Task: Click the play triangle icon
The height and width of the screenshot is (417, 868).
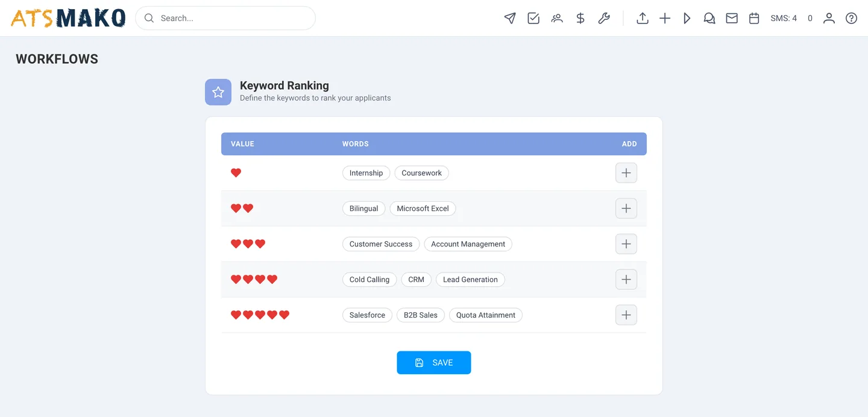Action: (x=687, y=18)
